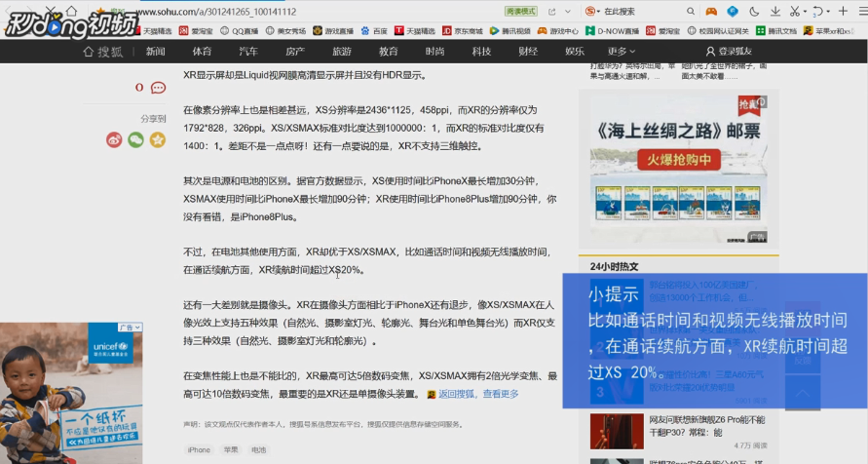Open the browser hamburger menu

tap(863, 11)
